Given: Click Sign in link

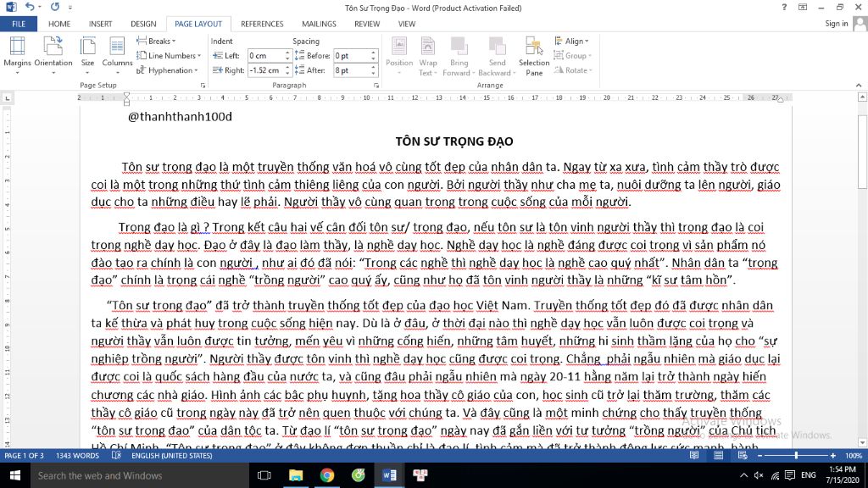Looking at the screenshot, I should [x=836, y=23].
